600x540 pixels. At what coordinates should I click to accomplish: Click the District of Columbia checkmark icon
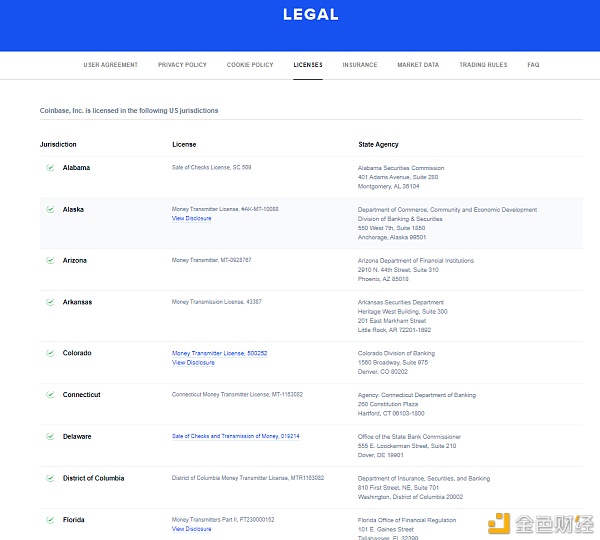tap(50, 478)
